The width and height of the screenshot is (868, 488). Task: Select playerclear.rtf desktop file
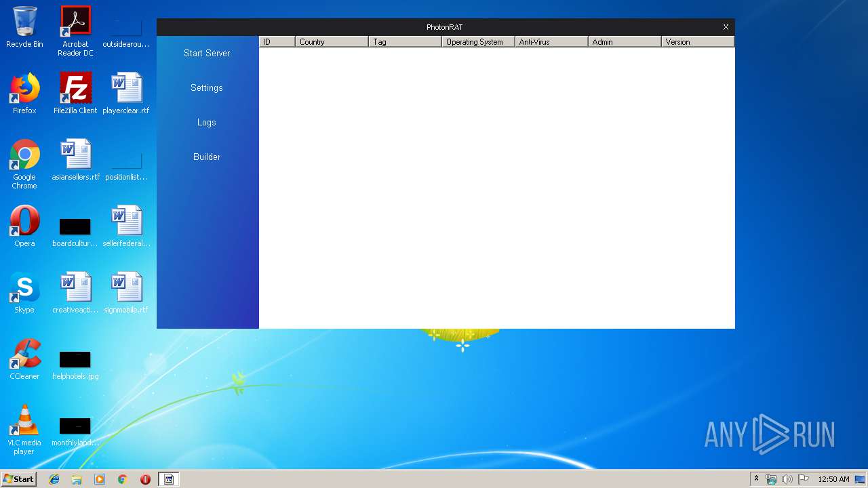pos(126,94)
